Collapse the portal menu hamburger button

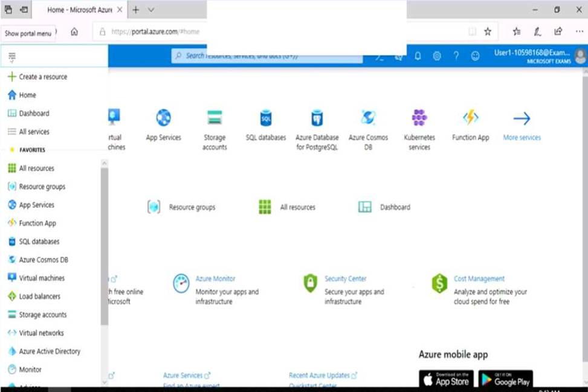(x=12, y=57)
